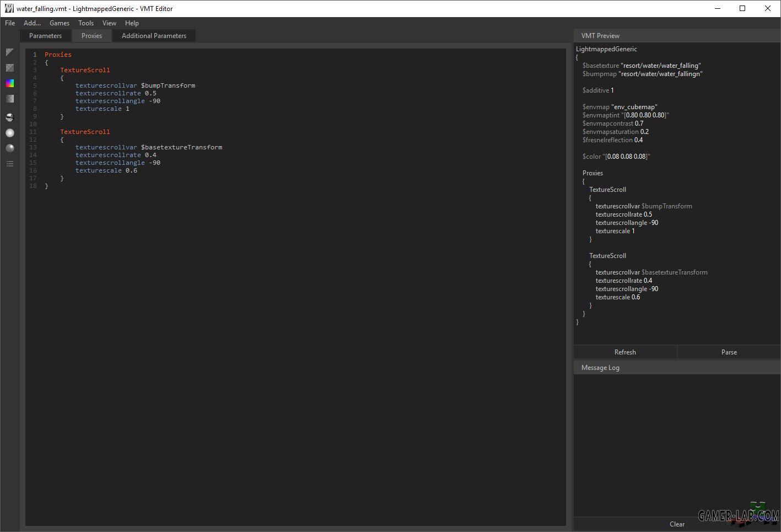Switch to the Parameters tab

[x=45, y=36]
